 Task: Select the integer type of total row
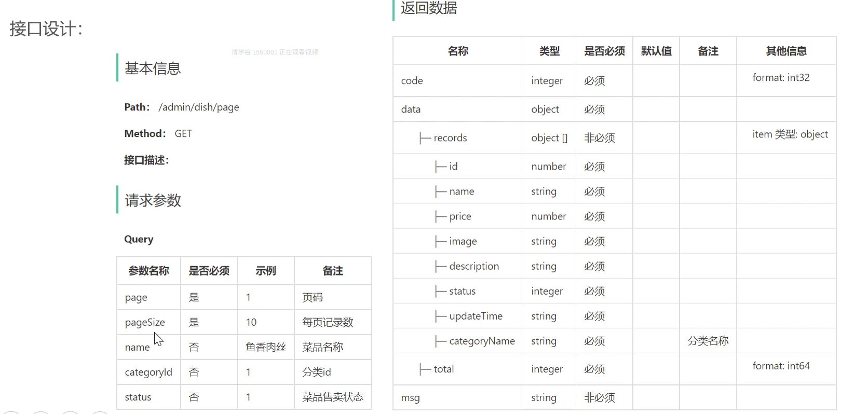point(547,369)
